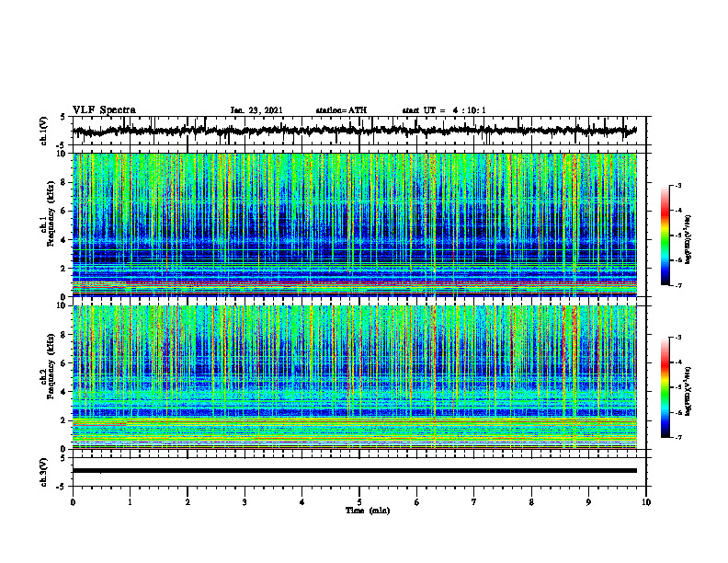Image resolution: width=728 pixels, height=563 pixels.
Task: Click the "2" kHz tick on ch.1 frequency axis
Action: pos(64,268)
